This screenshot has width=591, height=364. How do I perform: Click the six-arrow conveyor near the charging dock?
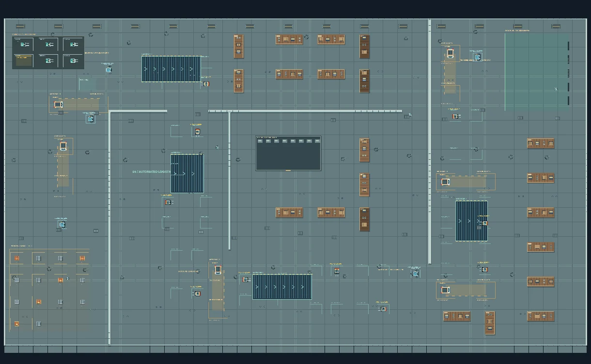point(171,69)
